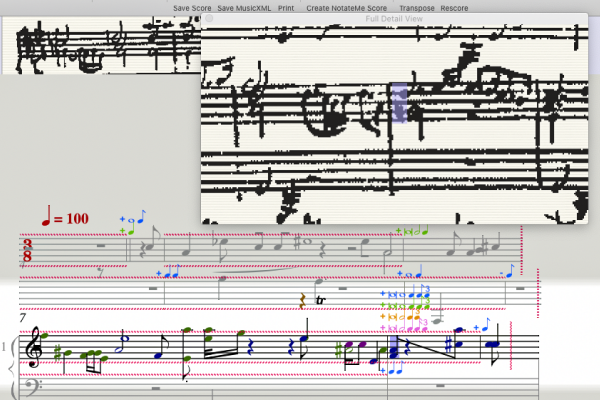Open the Transpose option
The height and width of the screenshot is (400, 600).
click(x=417, y=8)
